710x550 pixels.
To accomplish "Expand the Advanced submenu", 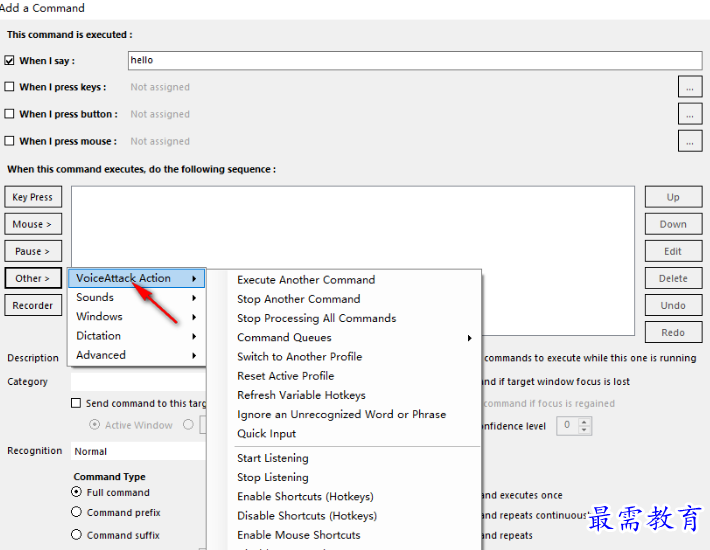I will coord(136,355).
